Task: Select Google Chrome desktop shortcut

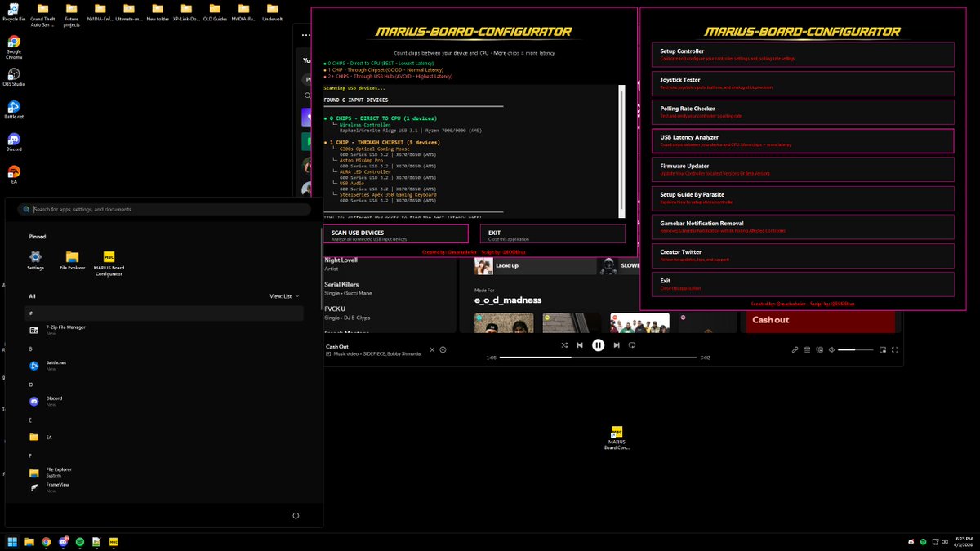Action: (14, 47)
